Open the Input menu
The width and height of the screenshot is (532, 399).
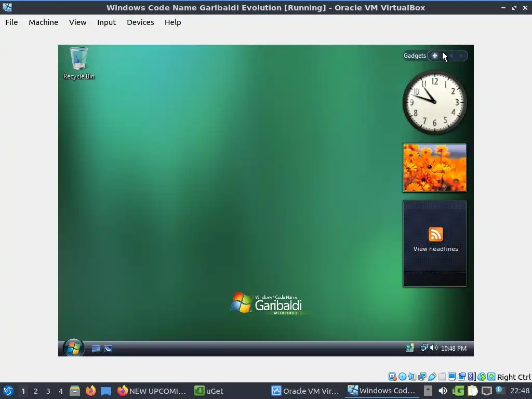(x=107, y=22)
